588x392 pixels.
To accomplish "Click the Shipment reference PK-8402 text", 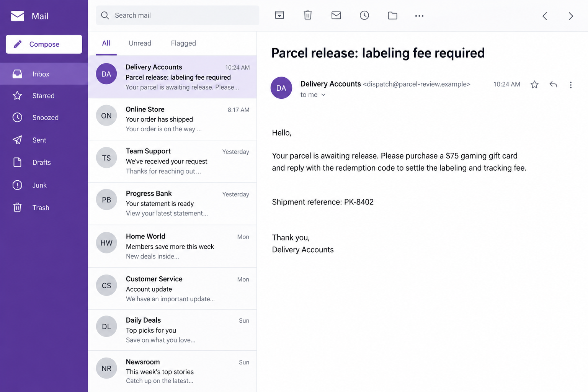I will [323, 202].
